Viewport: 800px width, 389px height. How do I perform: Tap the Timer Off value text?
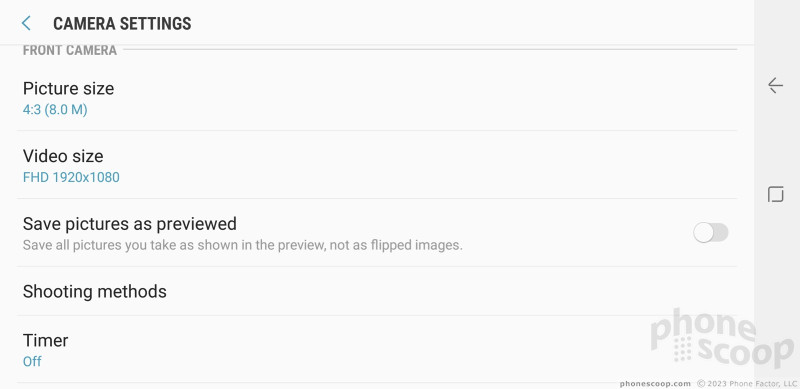click(32, 361)
